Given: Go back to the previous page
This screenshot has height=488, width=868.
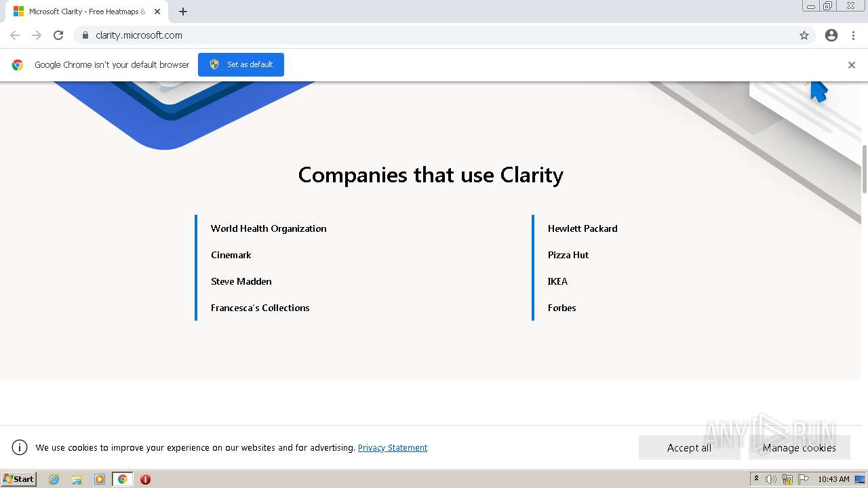Looking at the screenshot, I should (15, 35).
